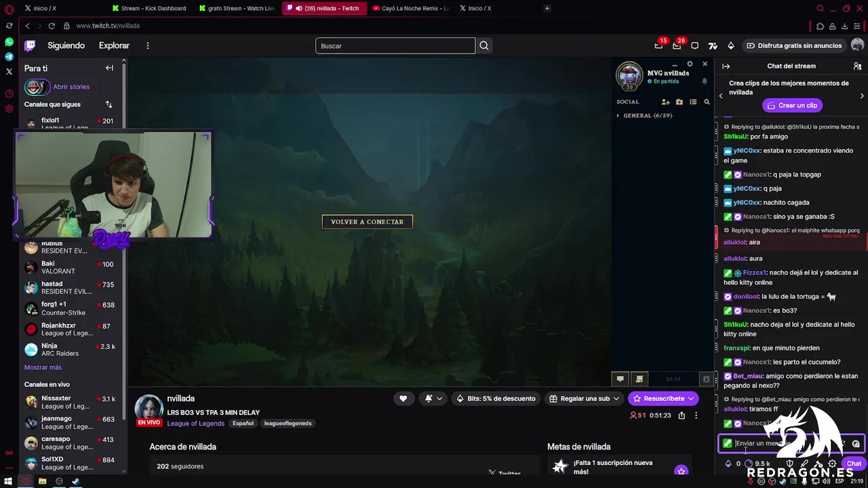Search friends in SOCIAL panel
The height and width of the screenshot is (488, 868).
[x=707, y=102]
